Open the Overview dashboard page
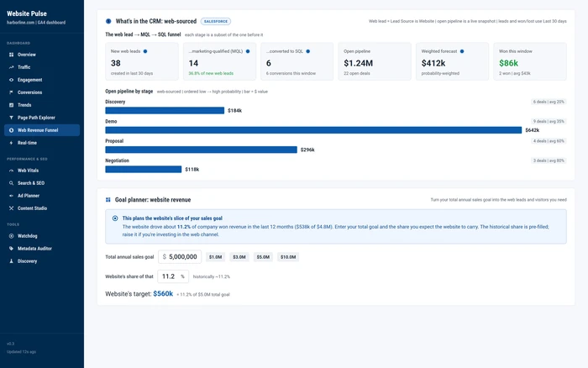588x368 pixels. pyautogui.click(x=42, y=55)
